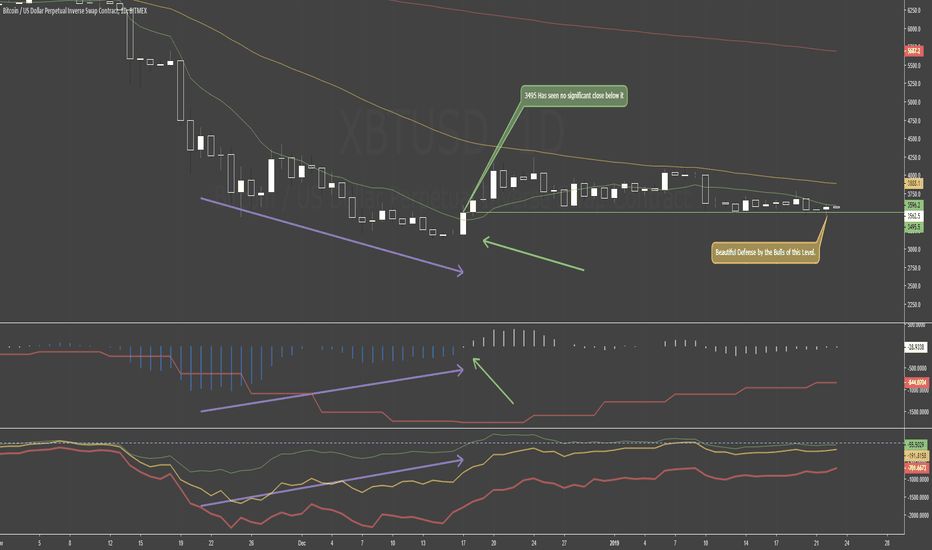Click the red -701.6673 indicator value tag
The height and width of the screenshot is (550, 932).
[915, 468]
